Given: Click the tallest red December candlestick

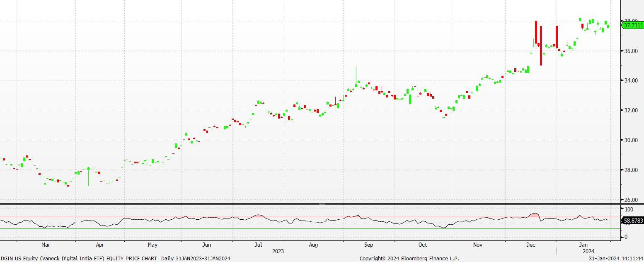Looking at the screenshot, I should click(541, 46).
